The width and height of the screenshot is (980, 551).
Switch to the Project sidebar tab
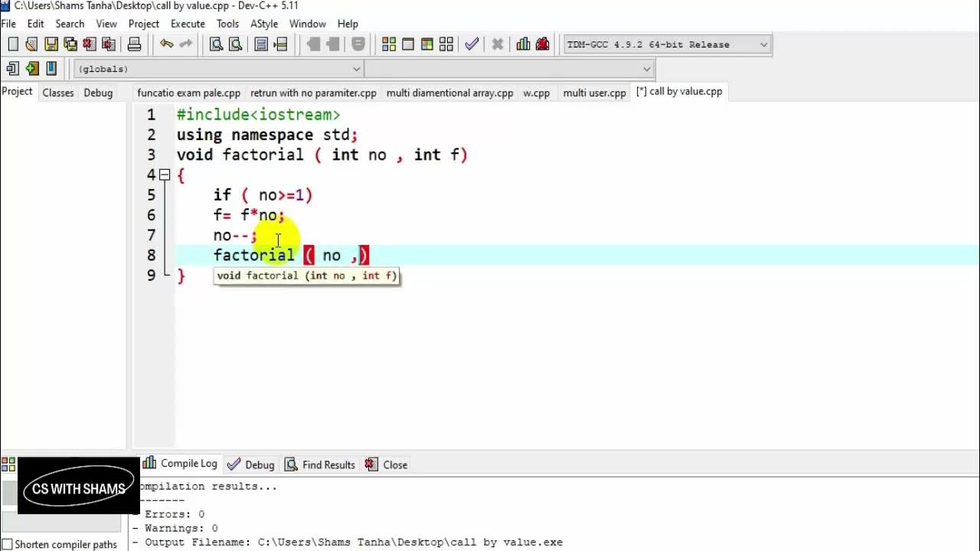[17, 92]
